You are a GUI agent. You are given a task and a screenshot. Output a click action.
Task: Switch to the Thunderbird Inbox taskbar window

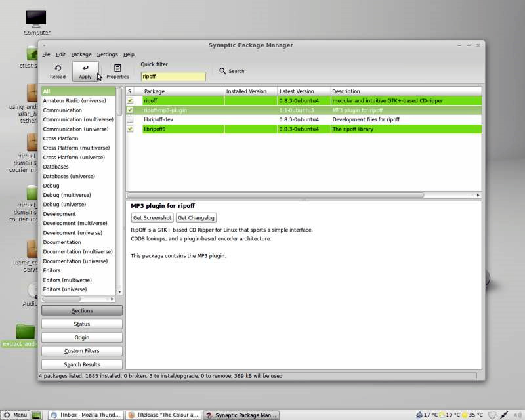(x=85, y=415)
